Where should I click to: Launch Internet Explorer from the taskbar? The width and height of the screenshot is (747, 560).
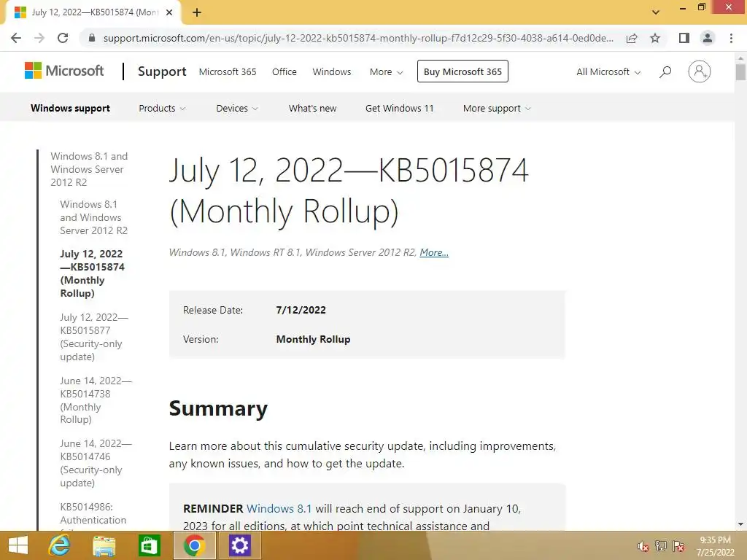(60, 545)
